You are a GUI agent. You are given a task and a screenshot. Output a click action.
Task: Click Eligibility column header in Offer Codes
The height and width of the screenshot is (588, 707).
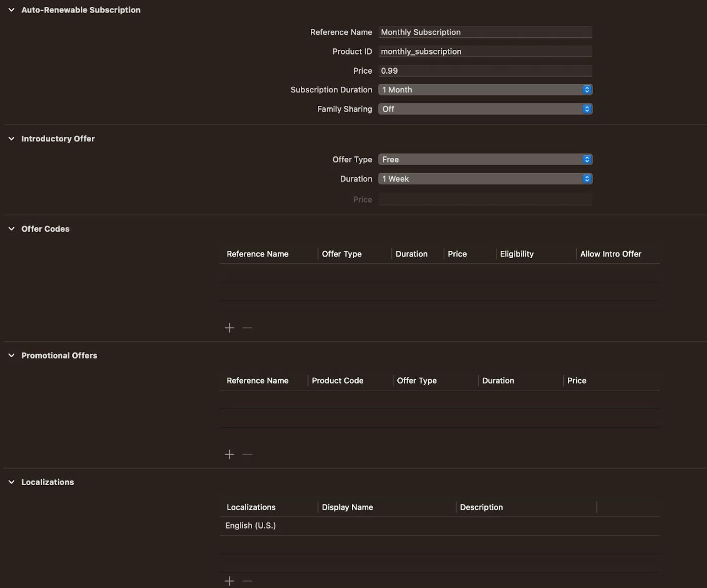[517, 254]
